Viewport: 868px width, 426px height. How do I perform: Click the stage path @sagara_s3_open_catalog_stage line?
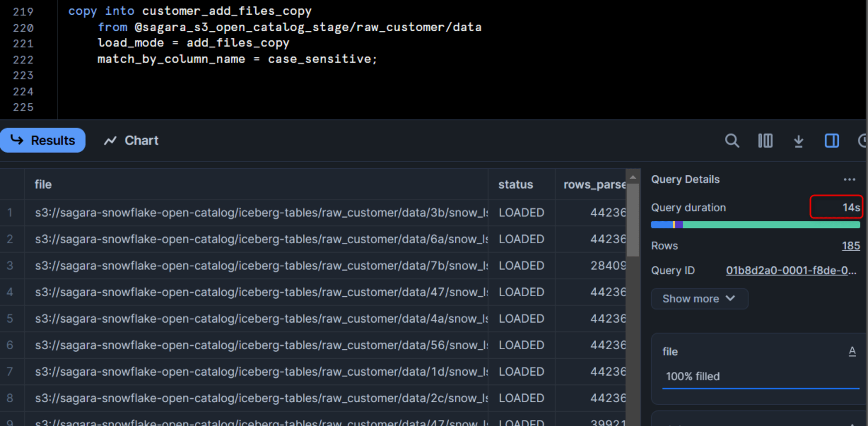pos(289,27)
